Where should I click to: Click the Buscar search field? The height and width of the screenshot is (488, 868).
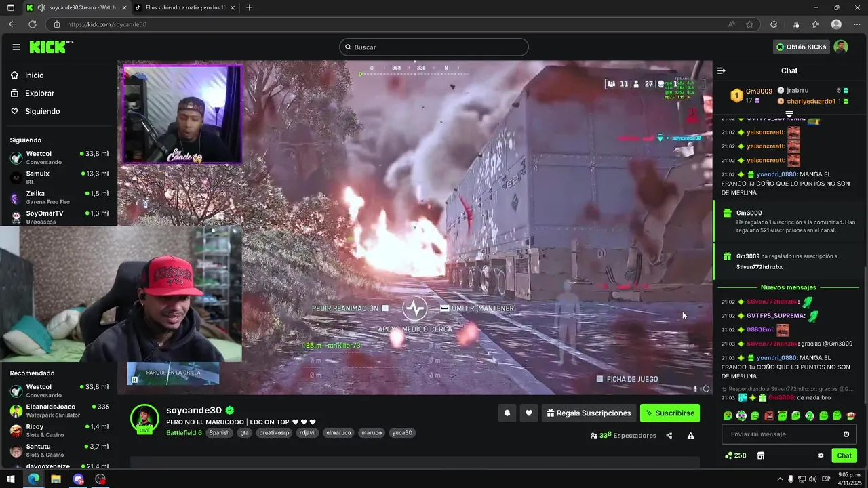pyautogui.click(x=434, y=47)
